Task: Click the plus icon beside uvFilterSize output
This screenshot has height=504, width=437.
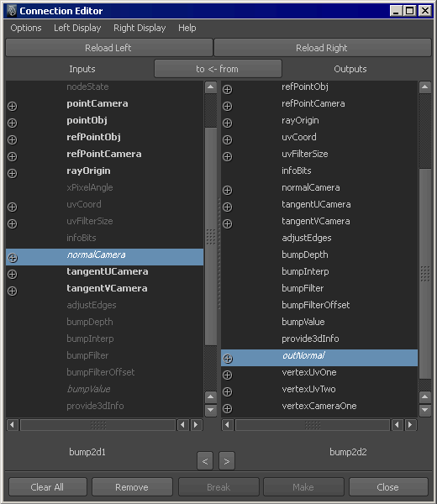Action: (228, 157)
